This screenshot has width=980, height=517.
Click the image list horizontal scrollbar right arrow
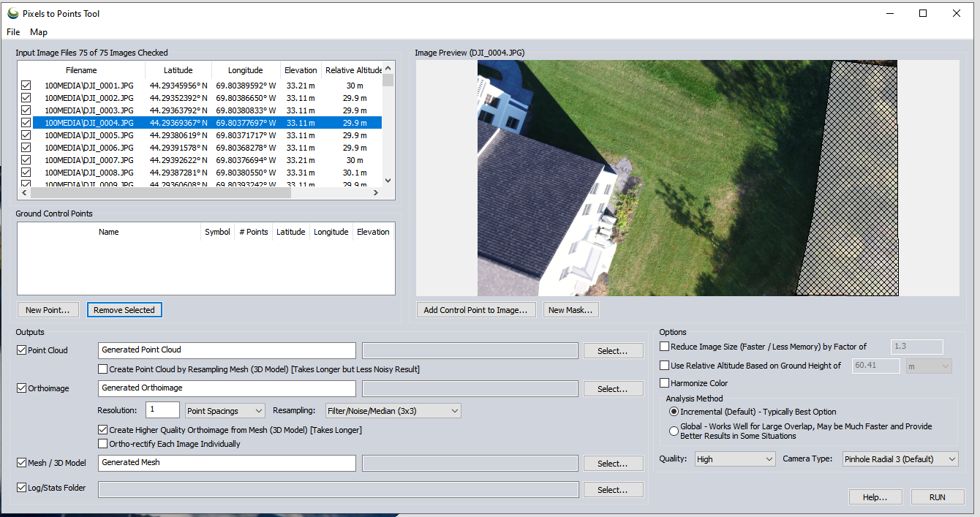pyautogui.click(x=376, y=193)
